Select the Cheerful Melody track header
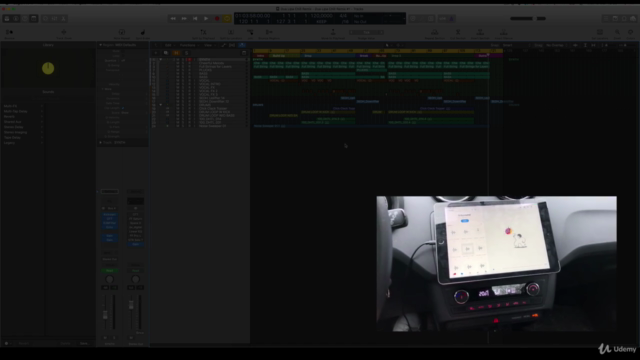This screenshot has height=360, width=640. [x=200, y=63]
